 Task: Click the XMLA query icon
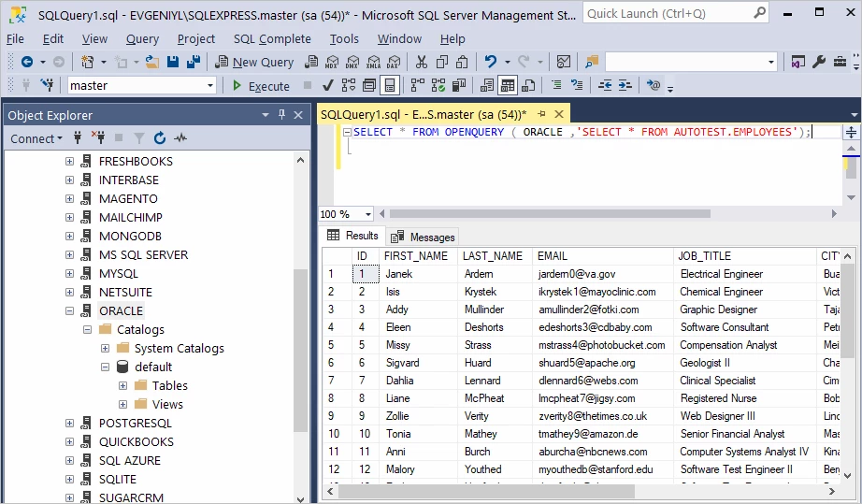point(373,62)
